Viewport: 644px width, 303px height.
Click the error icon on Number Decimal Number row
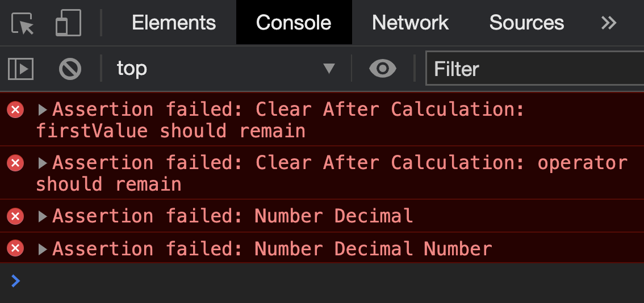coord(15,249)
